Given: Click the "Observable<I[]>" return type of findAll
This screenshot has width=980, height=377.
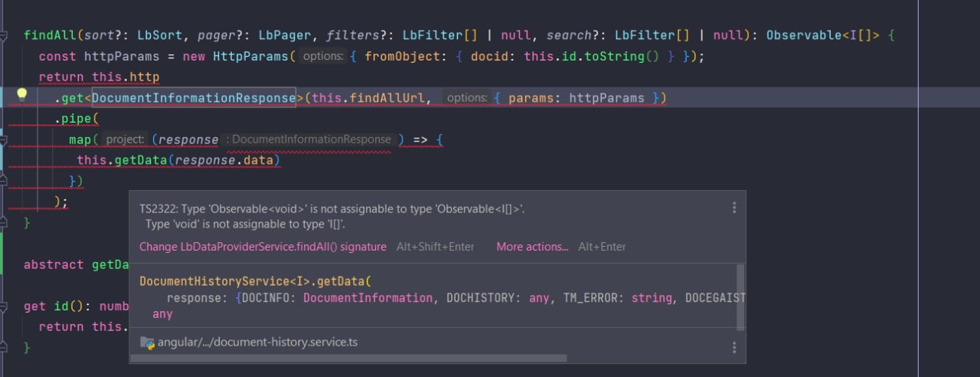Looking at the screenshot, I should point(822,35).
